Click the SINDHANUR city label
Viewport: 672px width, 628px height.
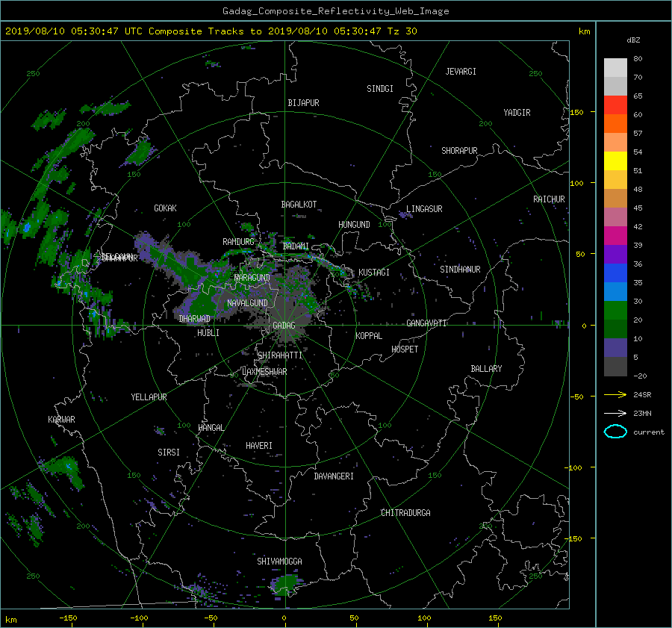pos(460,270)
